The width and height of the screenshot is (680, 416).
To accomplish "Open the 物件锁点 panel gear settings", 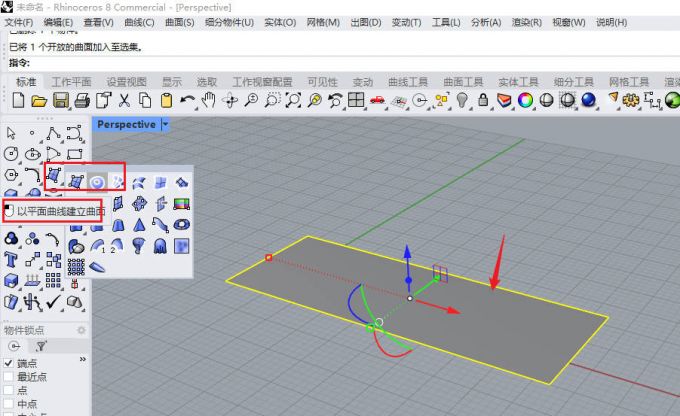I will (x=81, y=331).
